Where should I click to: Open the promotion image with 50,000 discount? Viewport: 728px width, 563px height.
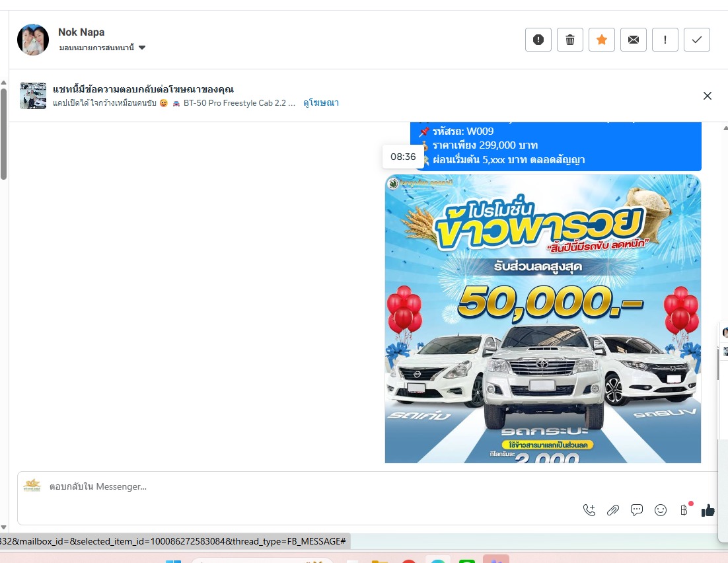[x=542, y=319]
